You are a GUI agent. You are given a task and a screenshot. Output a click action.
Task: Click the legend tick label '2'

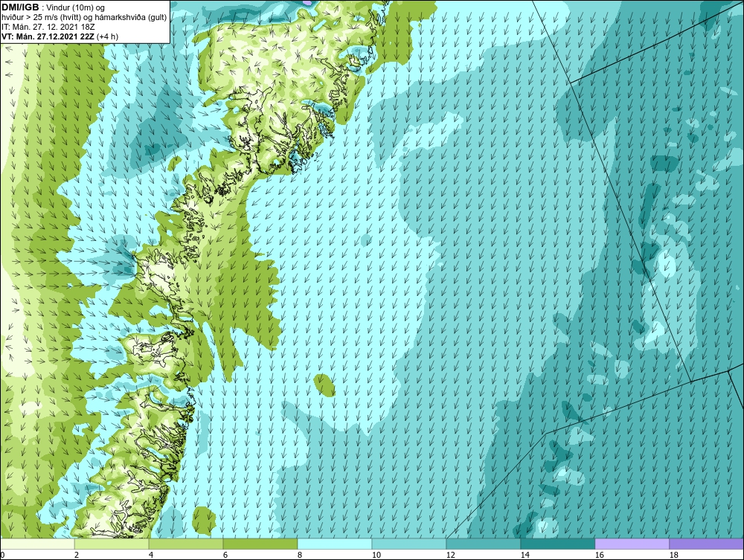[x=77, y=555]
